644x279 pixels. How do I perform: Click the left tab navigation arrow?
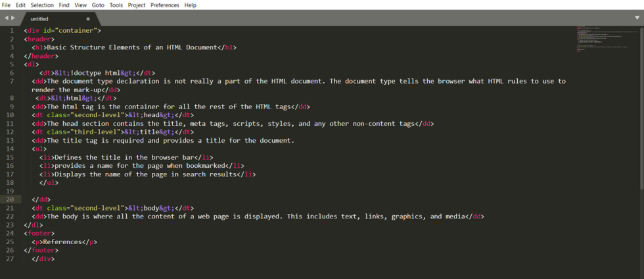[x=6, y=18]
